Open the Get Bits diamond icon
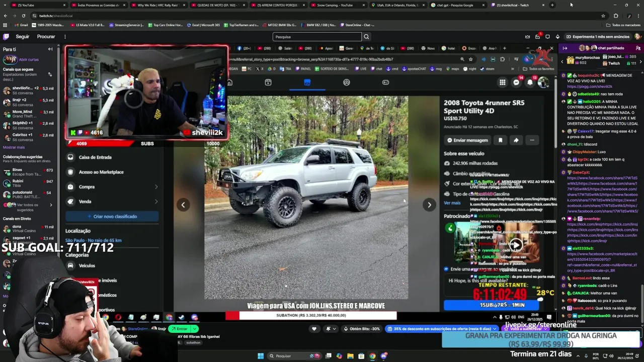 (557, 37)
